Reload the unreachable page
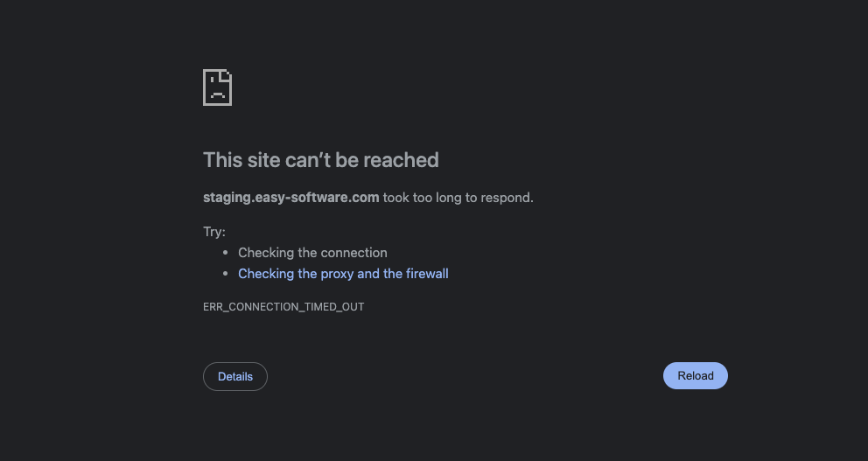This screenshot has height=461, width=868. click(x=696, y=376)
